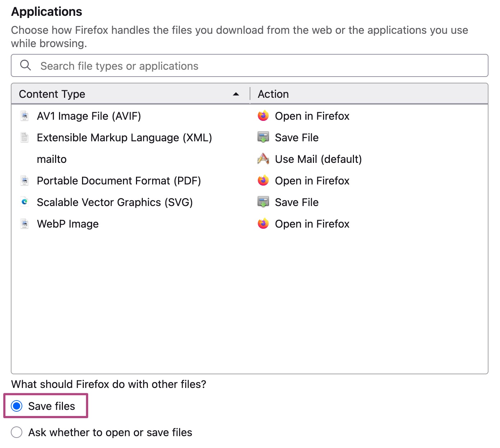
Task: Click the XML document type icon
Action: point(24,138)
